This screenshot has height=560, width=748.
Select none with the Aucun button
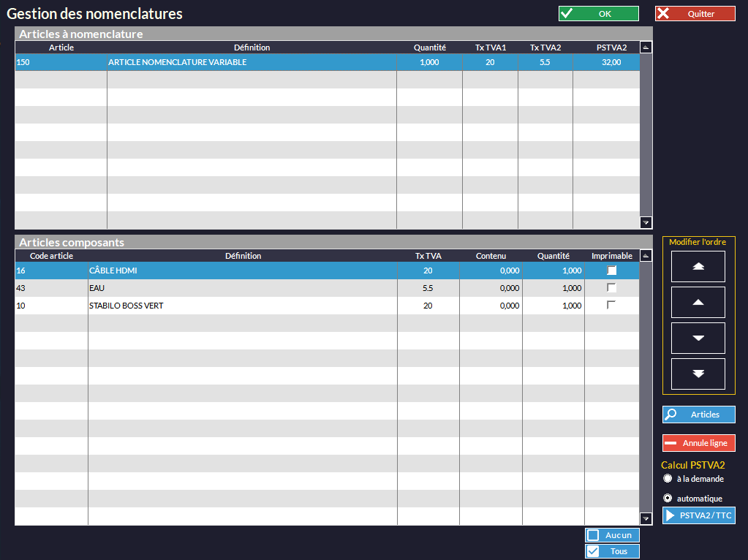(x=612, y=535)
